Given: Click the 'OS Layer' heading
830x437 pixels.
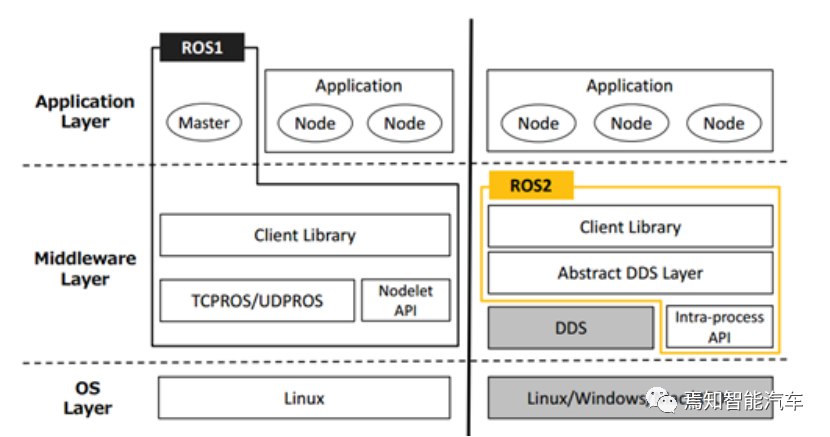Looking at the screenshot, I should [87, 398].
